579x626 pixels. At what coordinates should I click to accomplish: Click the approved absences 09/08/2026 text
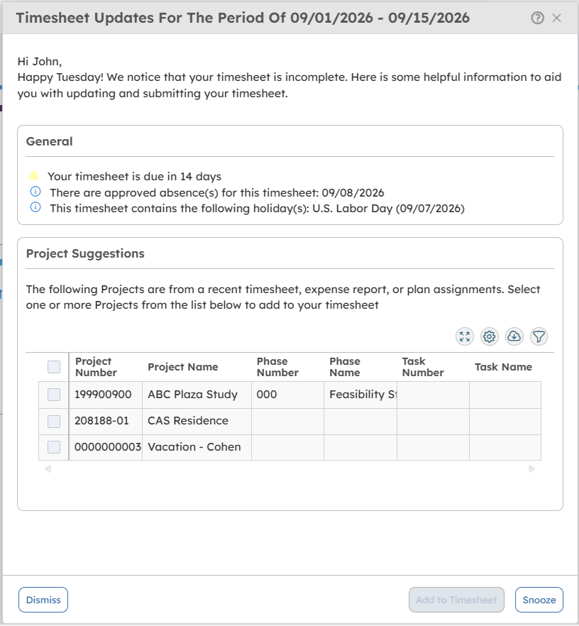click(x=217, y=192)
